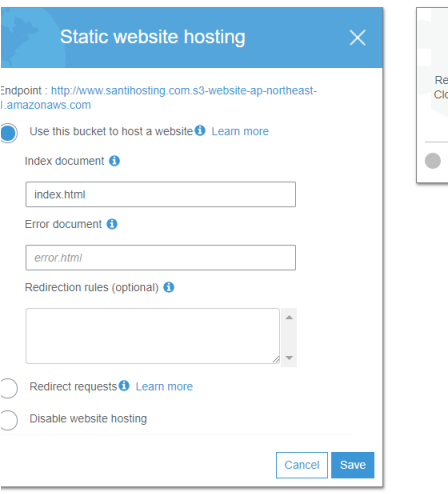Focus the Index document input field
Screen dimensions: 448x494
click(x=161, y=194)
